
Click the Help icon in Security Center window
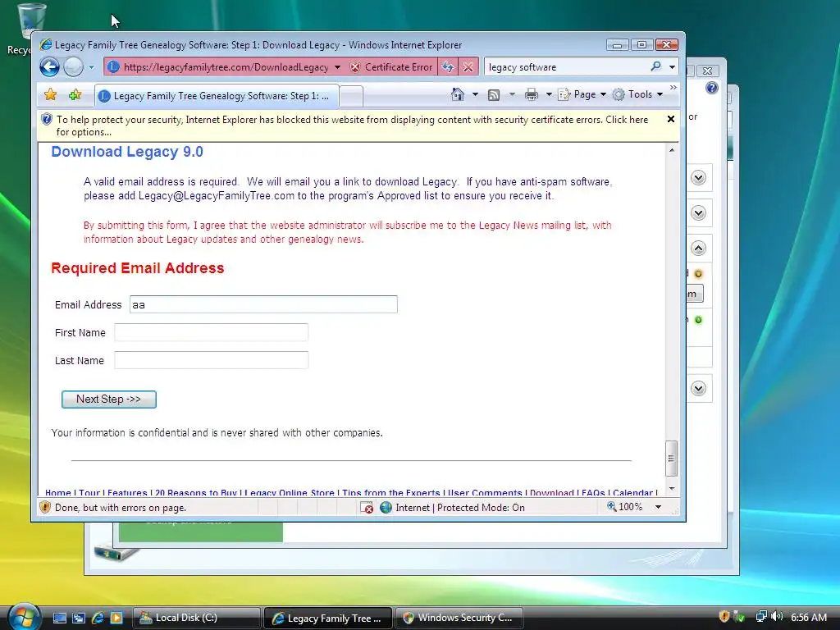point(711,88)
